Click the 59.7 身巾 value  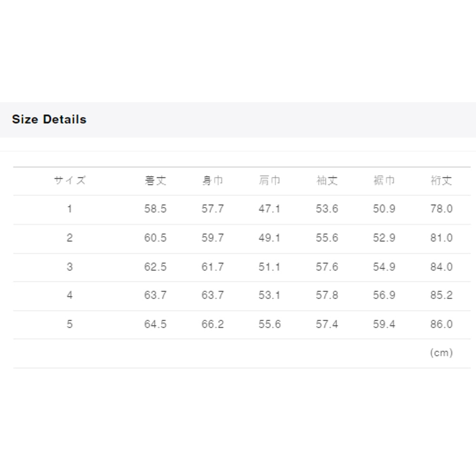point(212,238)
